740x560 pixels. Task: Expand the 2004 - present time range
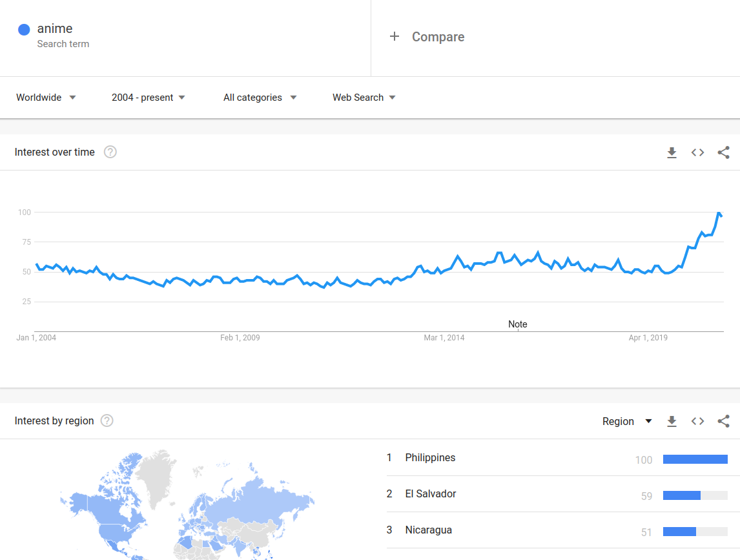(x=148, y=98)
